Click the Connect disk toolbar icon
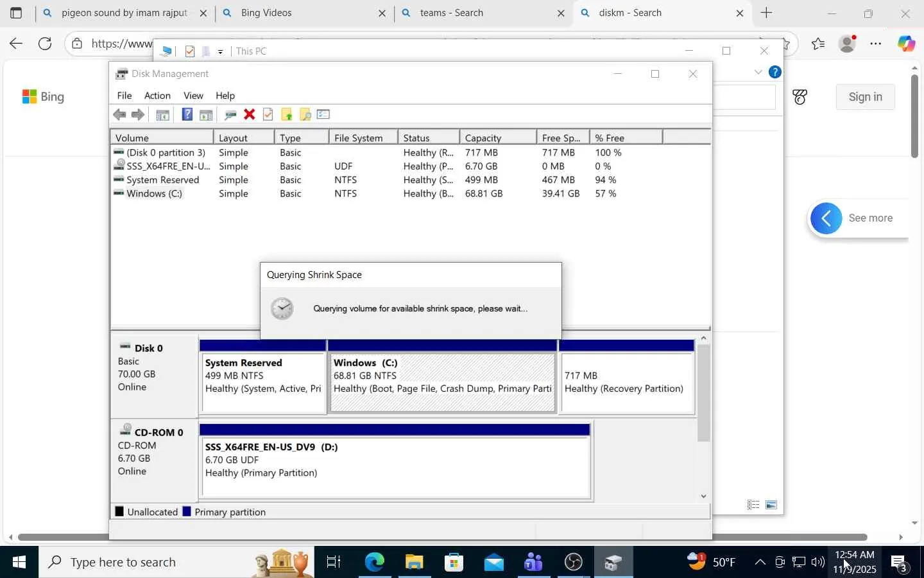The width and height of the screenshot is (924, 578). (x=230, y=114)
